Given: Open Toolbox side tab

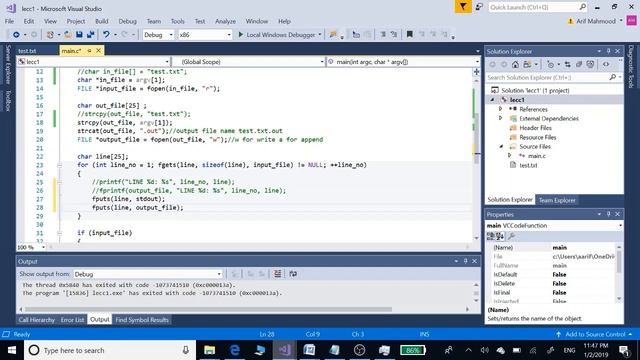Looking at the screenshot, I should (7, 100).
